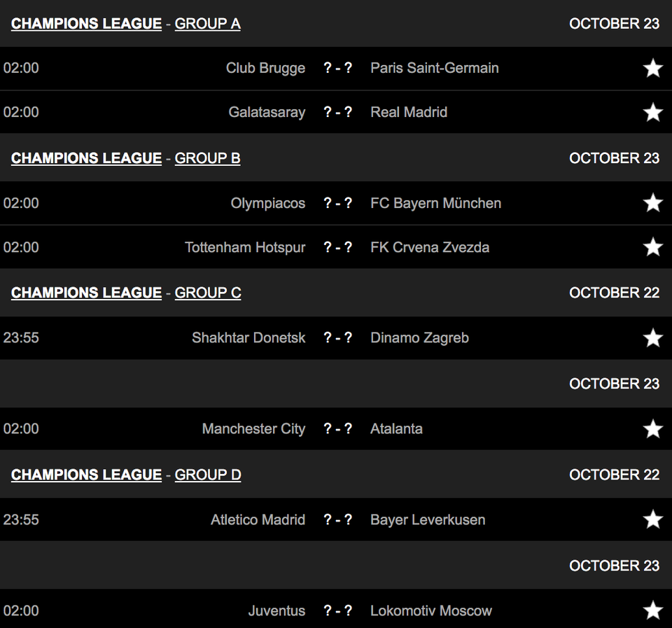Star the Olympiacos vs FC Bayern München match
The width and height of the screenshot is (672, 628).
(652, 203)
